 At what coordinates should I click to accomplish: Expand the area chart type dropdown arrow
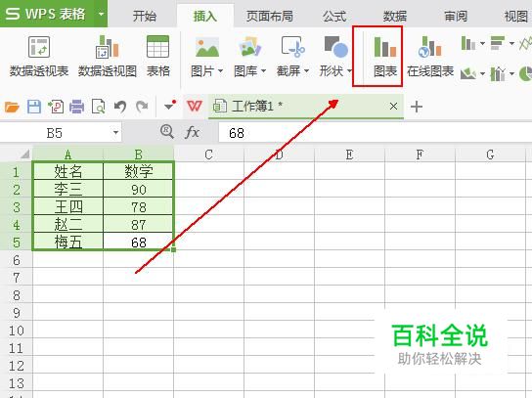(482, 73)
